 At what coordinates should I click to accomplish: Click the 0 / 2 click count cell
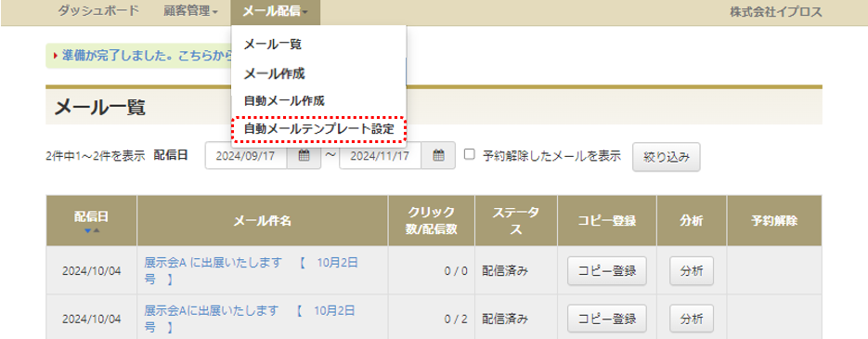pyautogui.click(x=432, y=319)
